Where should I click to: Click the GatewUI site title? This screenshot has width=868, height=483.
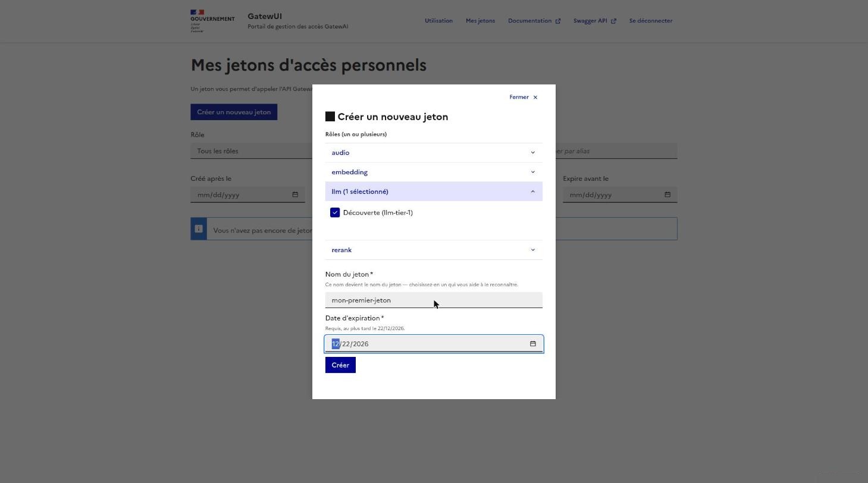265,16
